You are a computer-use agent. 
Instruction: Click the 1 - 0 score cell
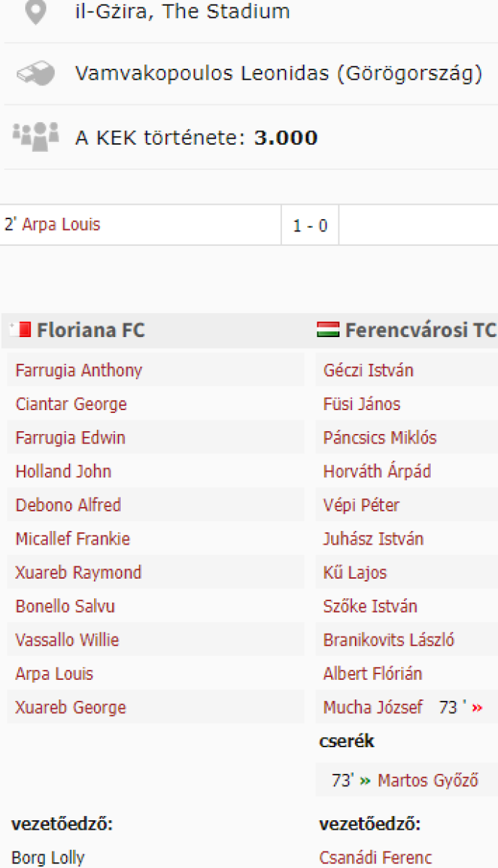click(310, 226)
